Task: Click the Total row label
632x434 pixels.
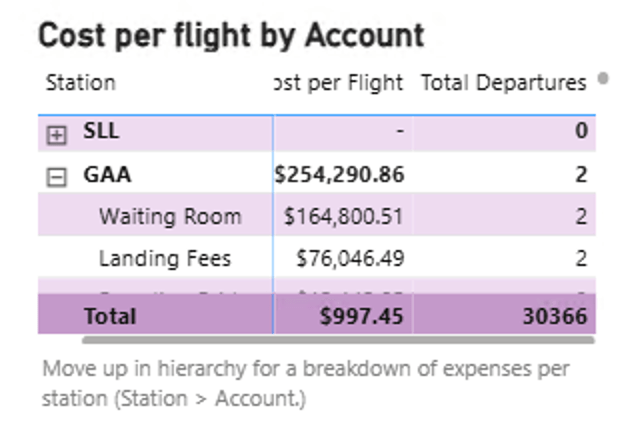Action: click(109, 316)
